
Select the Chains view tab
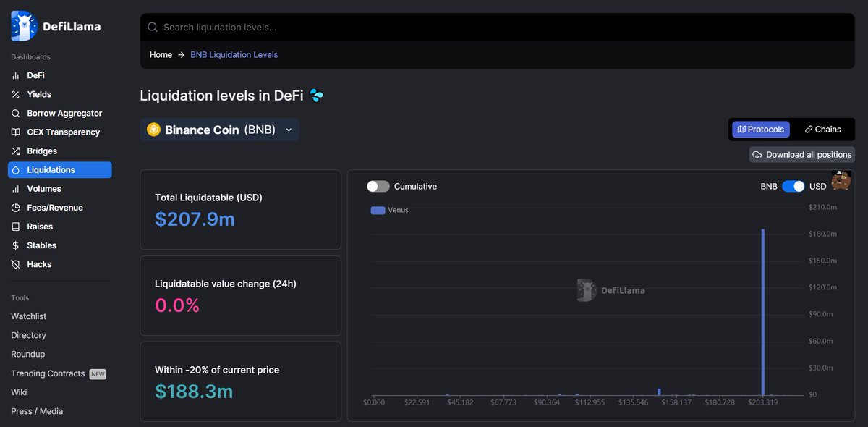pyautogui.click(x=823, y=130)
